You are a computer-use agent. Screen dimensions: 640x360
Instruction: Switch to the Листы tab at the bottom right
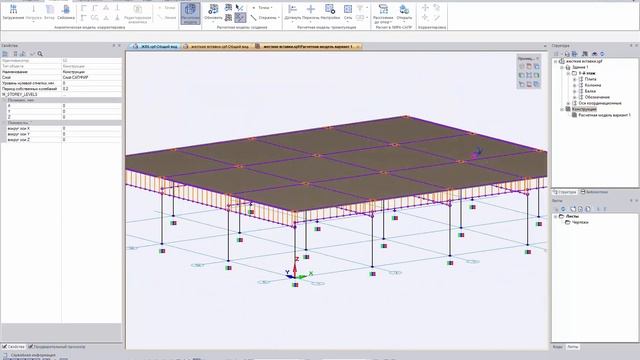pyautogui.click(x=573, y=347)
